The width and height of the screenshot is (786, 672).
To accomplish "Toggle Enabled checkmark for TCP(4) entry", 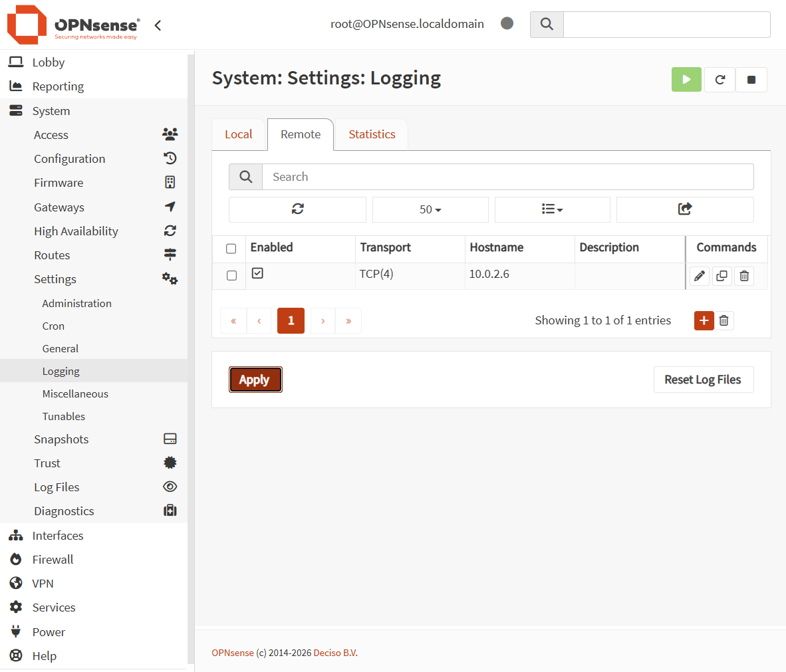I will coord(258,273).
